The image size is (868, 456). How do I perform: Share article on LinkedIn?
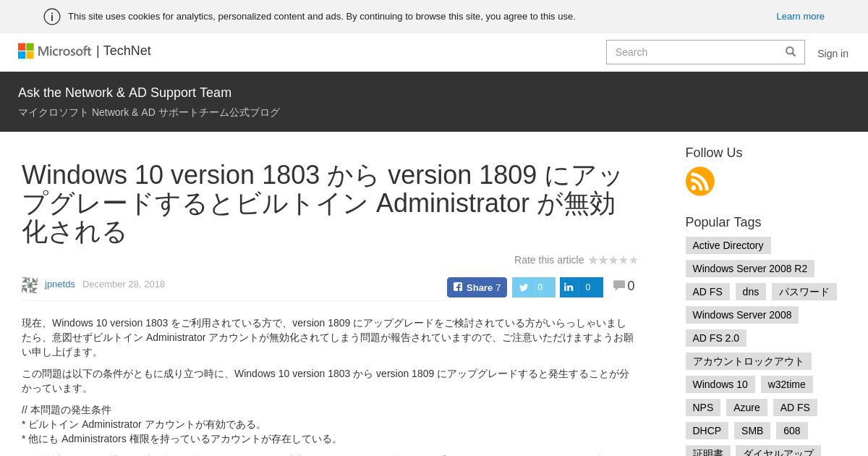(x=582, y=287)
